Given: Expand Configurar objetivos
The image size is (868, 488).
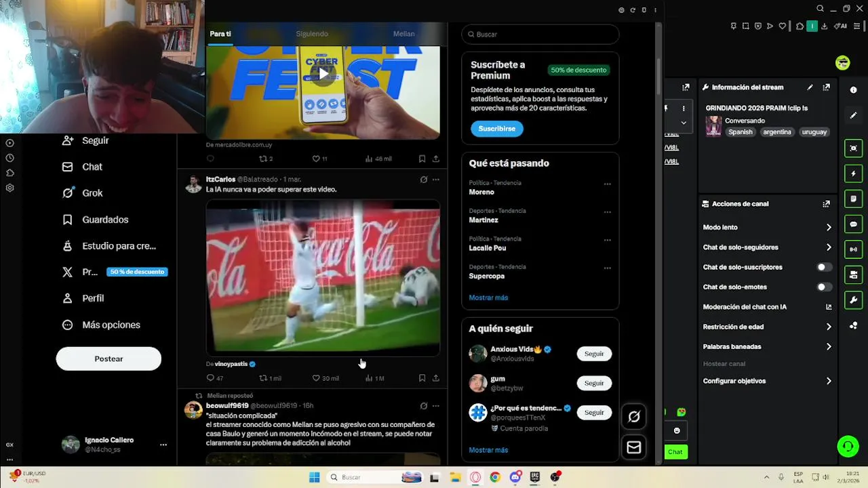Looking at the screenshot, I should (x=767, y=381).
